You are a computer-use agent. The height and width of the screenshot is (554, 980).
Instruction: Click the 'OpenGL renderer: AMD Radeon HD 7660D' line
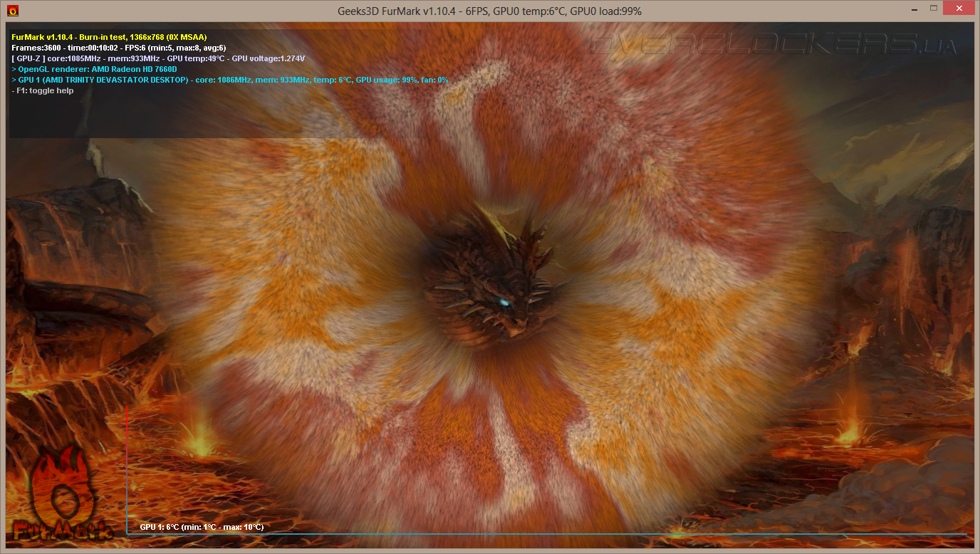click(94, 69)
